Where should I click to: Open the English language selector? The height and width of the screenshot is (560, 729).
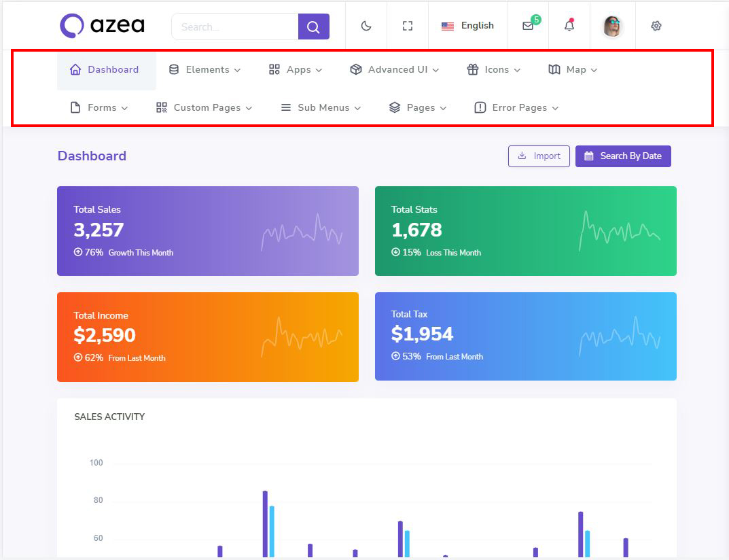point(467,26)
